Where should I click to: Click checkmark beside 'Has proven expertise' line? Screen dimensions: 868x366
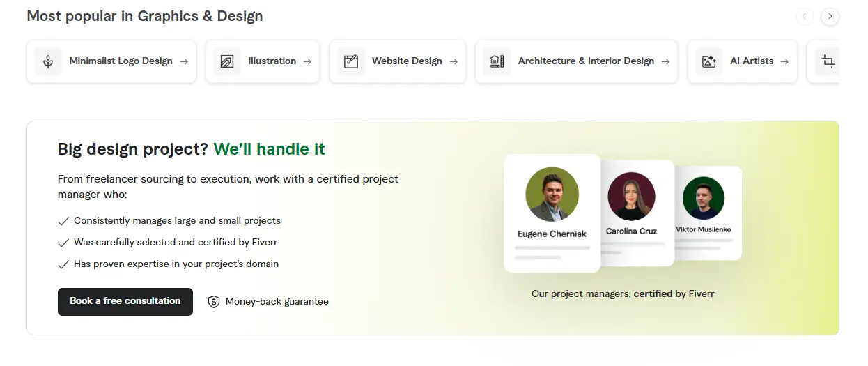(63, 264)
